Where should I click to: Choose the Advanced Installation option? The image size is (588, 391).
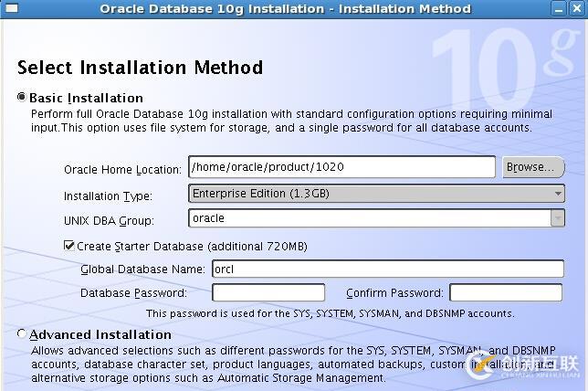click(22, 334)
